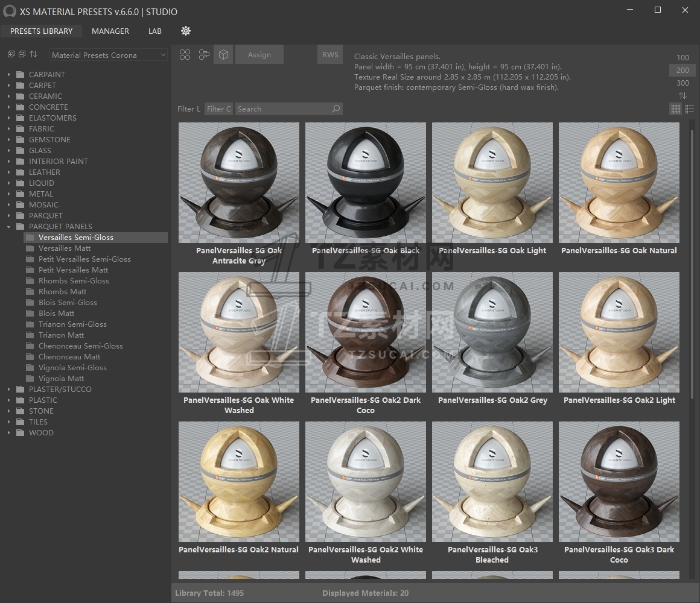The width and height of the screenshot is (700, 603).
Task: Click the PARQUET folder icon
Action: (x=20, y=215)
